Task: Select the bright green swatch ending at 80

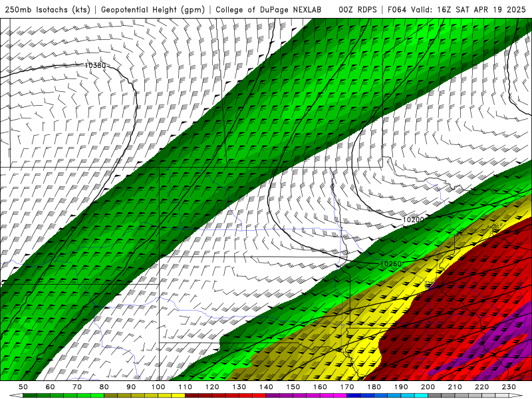Action: [x=97, y=395]
